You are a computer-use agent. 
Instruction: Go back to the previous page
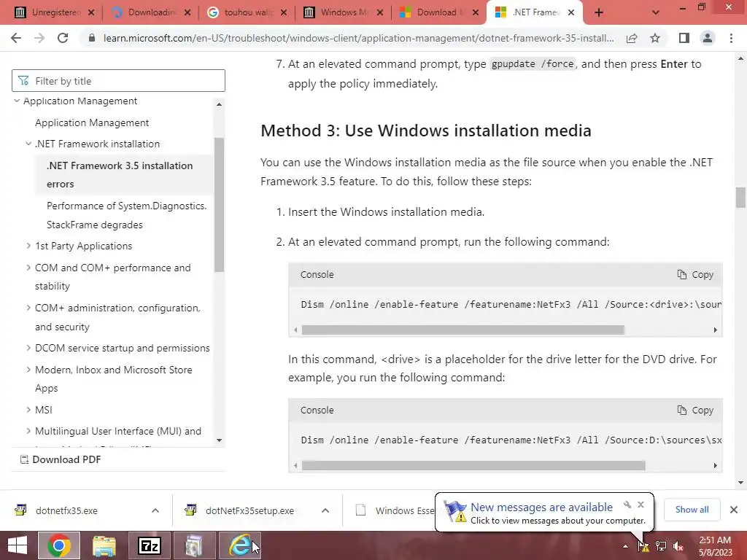tap(16, 38)
